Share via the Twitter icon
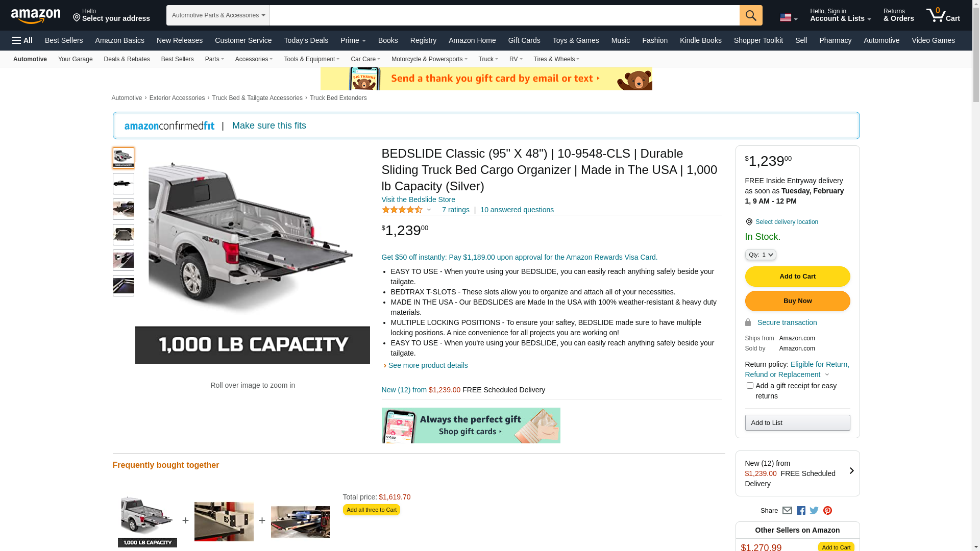980x551 pixels. point(814,511)
